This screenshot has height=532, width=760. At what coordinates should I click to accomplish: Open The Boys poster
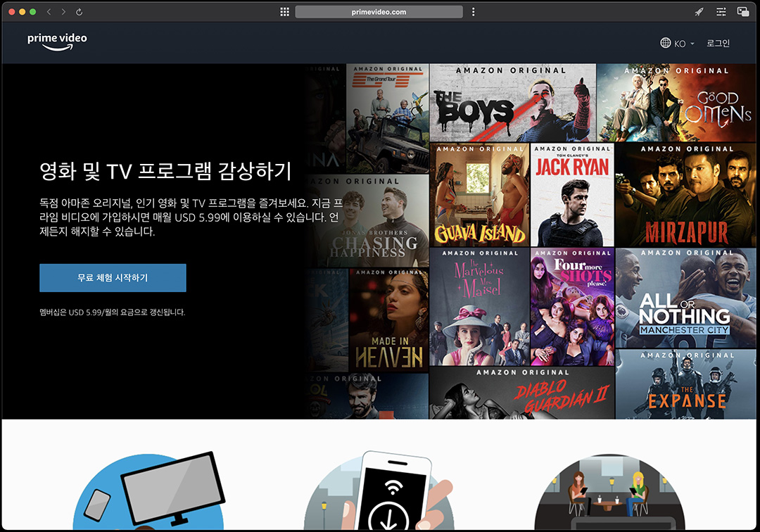(x=513, y=103)
